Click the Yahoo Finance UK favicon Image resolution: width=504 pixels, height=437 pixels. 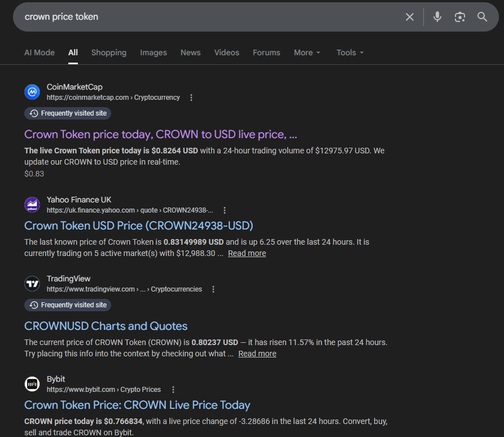click(x=32, y=205)
